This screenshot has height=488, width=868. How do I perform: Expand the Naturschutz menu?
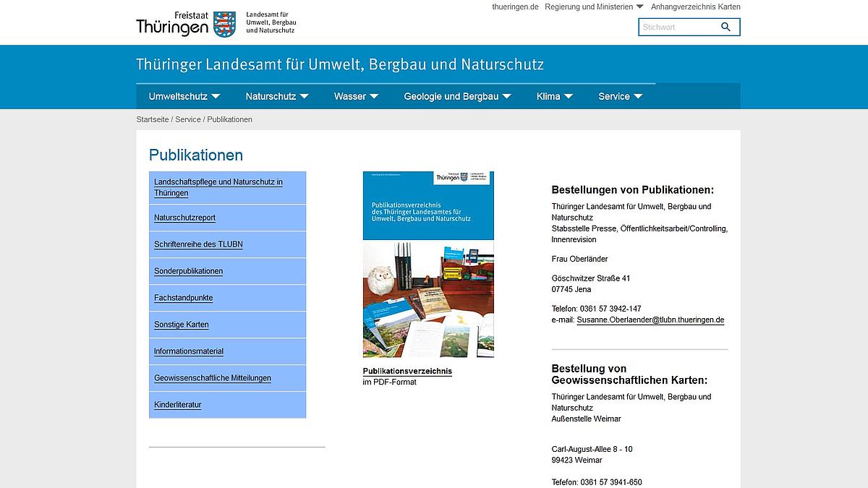coord(277,96)
